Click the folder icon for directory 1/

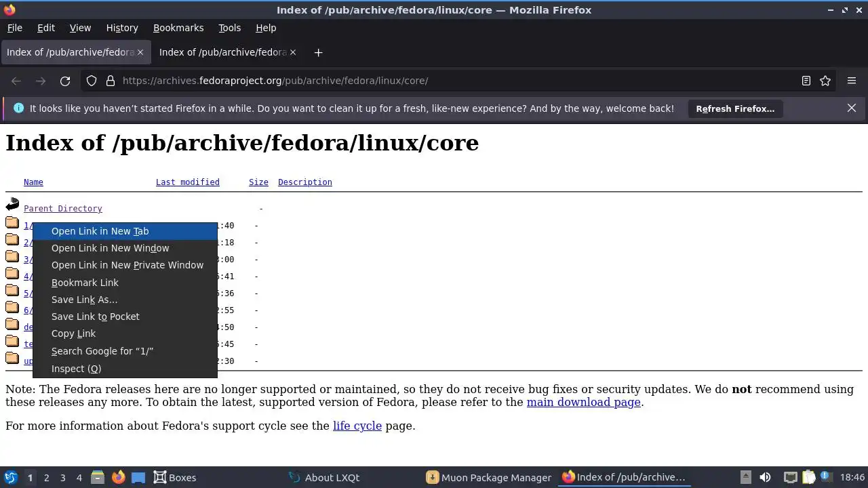coord(12,223)
